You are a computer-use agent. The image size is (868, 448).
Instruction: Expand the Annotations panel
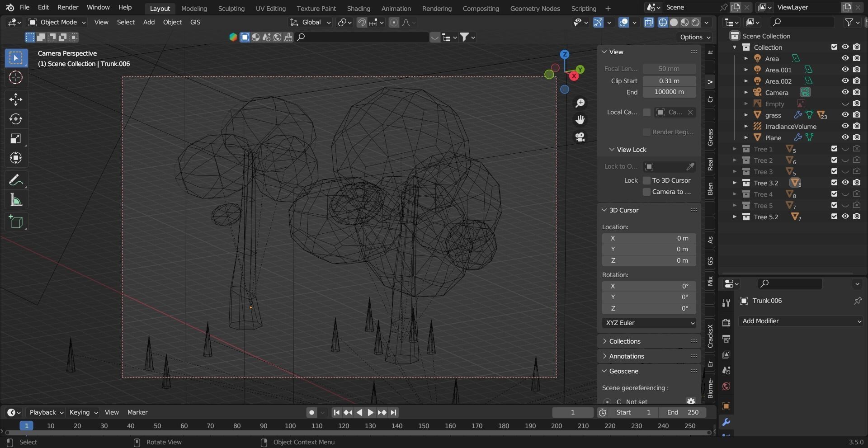(626, 356)
